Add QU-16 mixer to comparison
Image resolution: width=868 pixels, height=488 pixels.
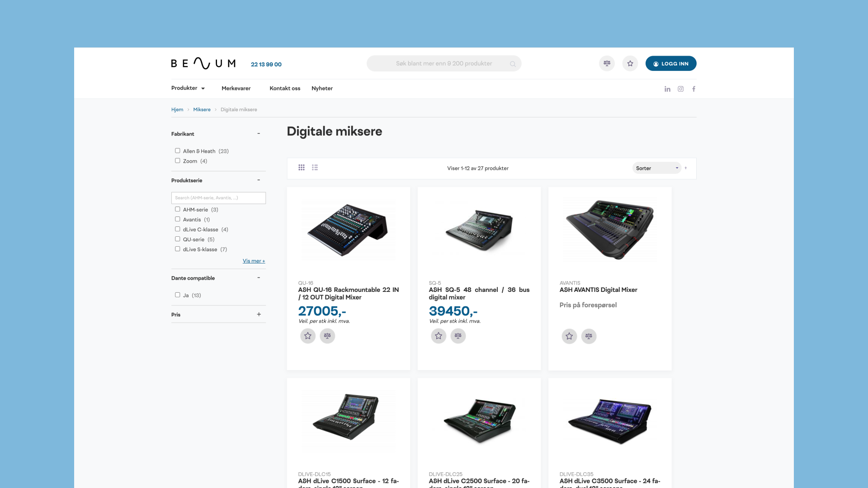(327, 336)
